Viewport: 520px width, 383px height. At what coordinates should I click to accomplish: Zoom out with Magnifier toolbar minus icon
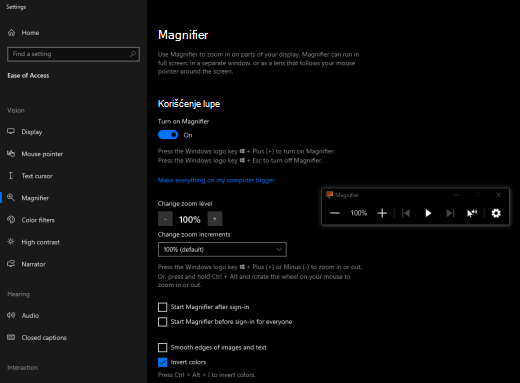coord(335,213)
